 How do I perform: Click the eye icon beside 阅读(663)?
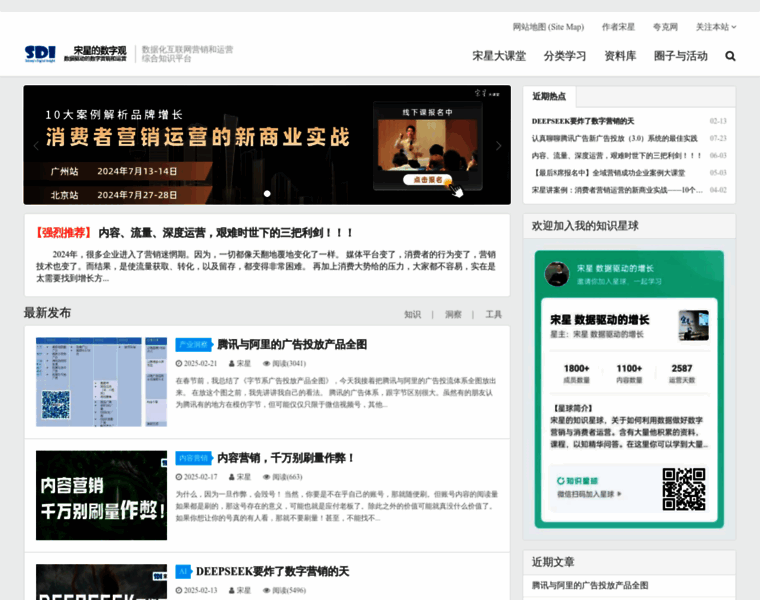pyautogui.click(x=266, y=477)
